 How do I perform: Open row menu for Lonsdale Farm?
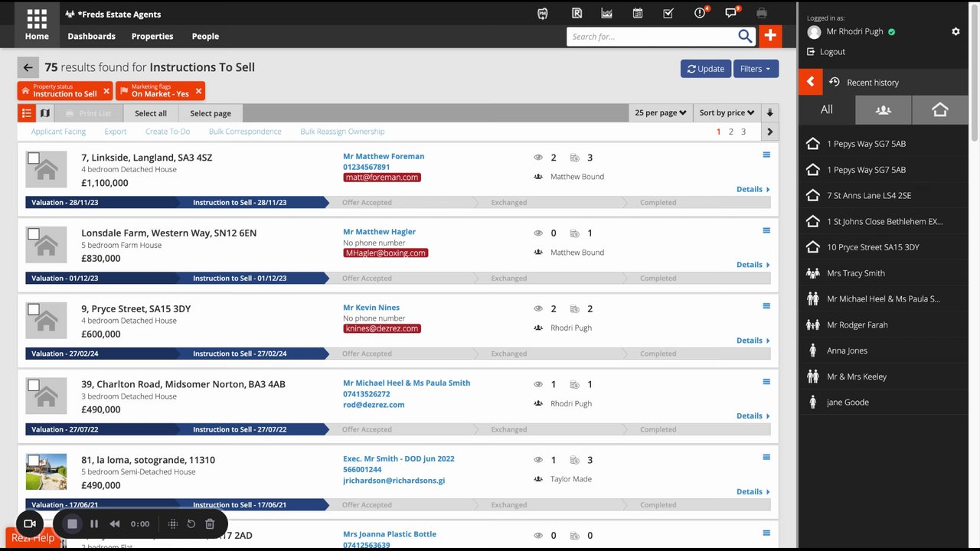(766, 230)
